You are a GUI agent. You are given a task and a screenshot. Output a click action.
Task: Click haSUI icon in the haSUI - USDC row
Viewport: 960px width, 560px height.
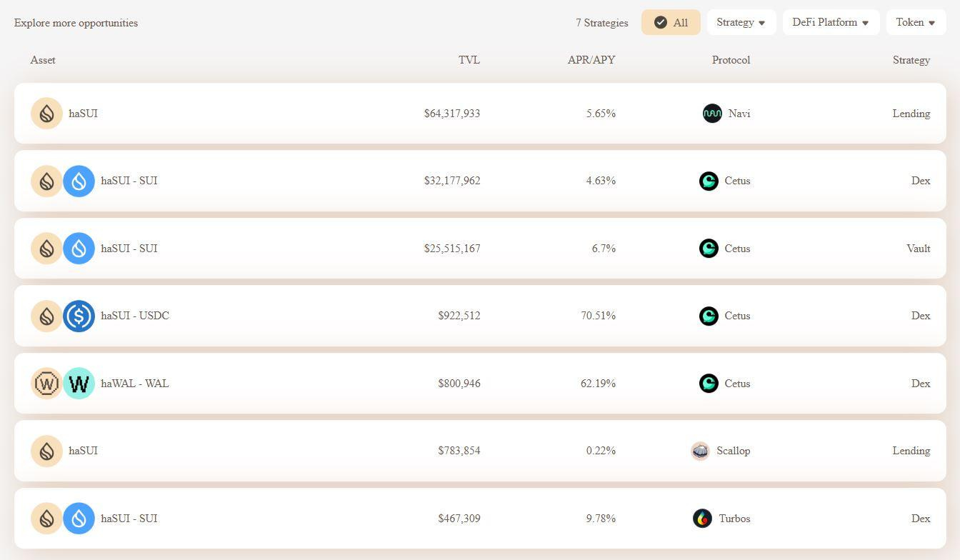pyautogui.click(x=46, y=316)
